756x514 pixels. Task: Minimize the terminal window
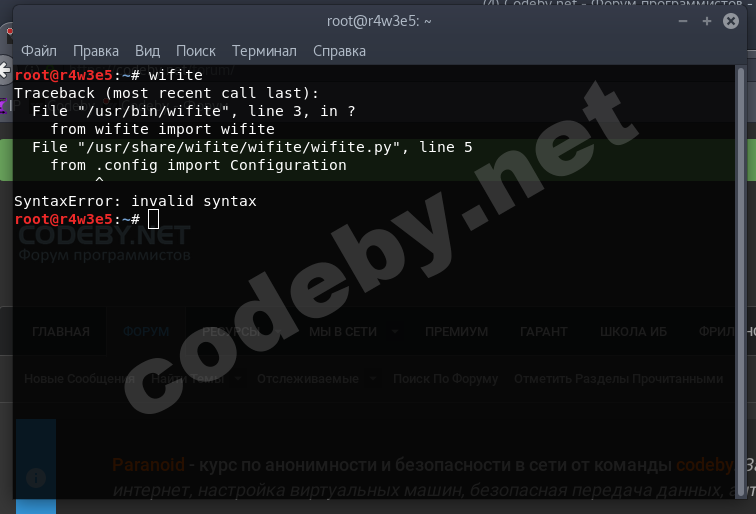coord(683,21)
